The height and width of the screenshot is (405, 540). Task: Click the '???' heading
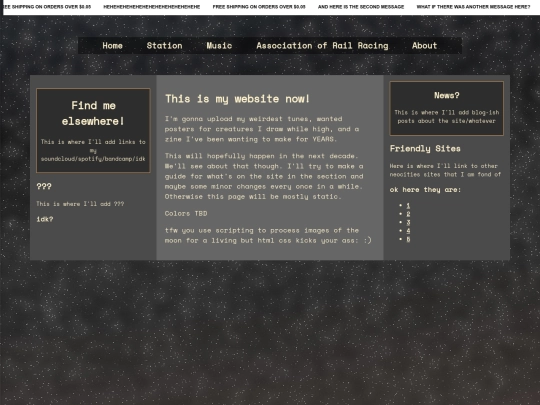[44, 186]
